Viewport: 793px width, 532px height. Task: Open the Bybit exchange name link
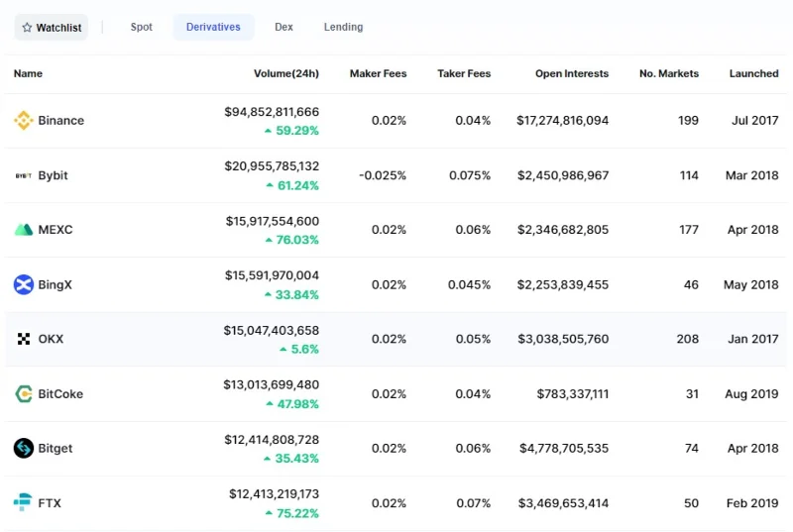(x=54, y=175)
